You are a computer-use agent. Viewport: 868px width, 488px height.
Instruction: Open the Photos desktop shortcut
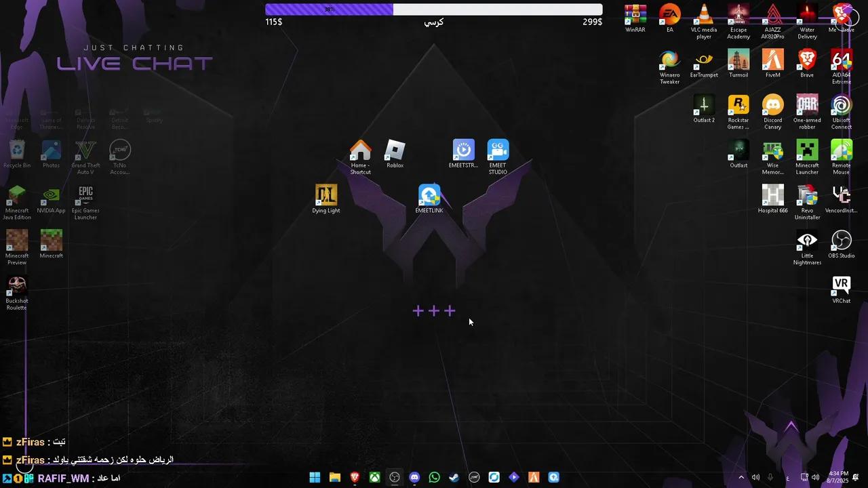click(51, 154)
